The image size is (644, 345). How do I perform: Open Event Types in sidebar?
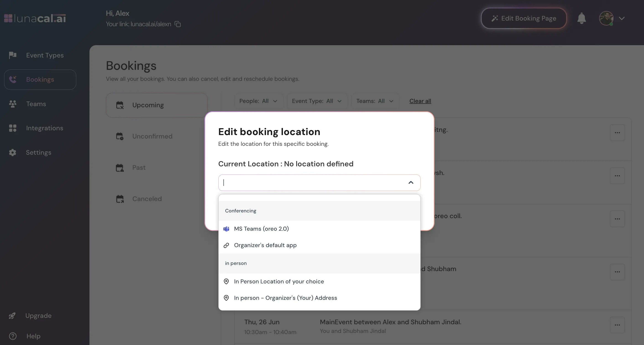tap(45, 55)
